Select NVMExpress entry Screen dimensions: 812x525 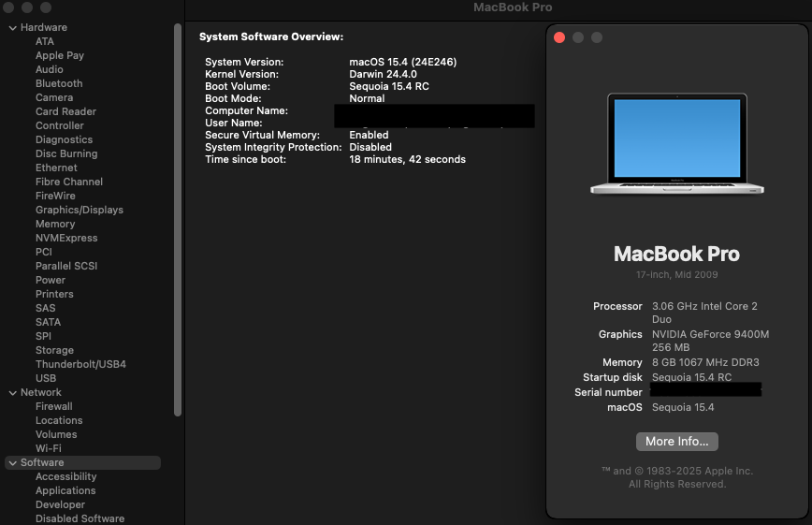click(66, 238)
